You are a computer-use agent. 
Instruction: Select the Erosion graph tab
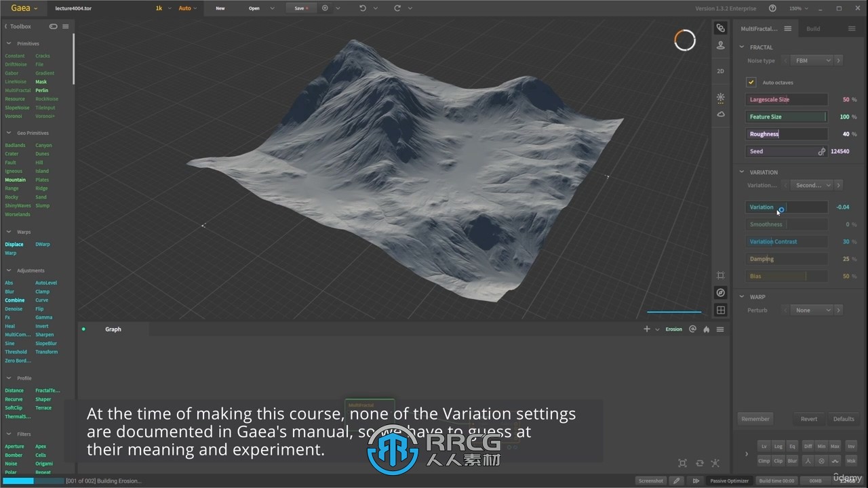pyautogui.click(x=673, y=329)
